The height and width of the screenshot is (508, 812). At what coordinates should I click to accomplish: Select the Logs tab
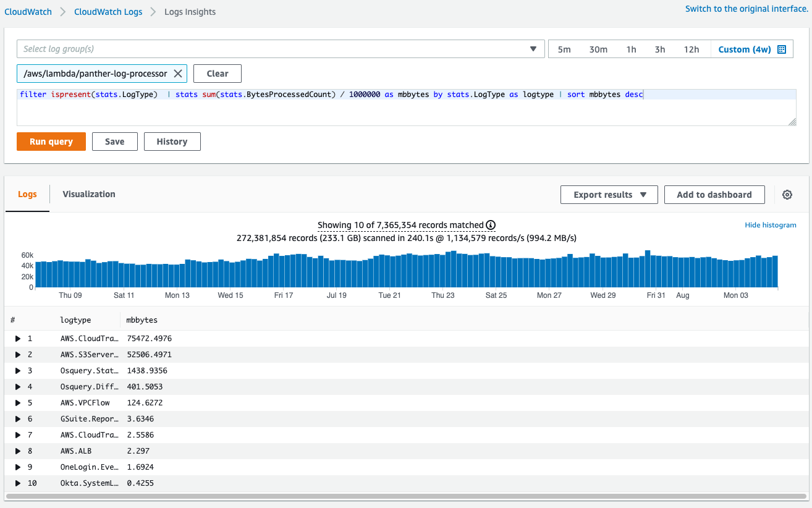click(x=27, y=193)
